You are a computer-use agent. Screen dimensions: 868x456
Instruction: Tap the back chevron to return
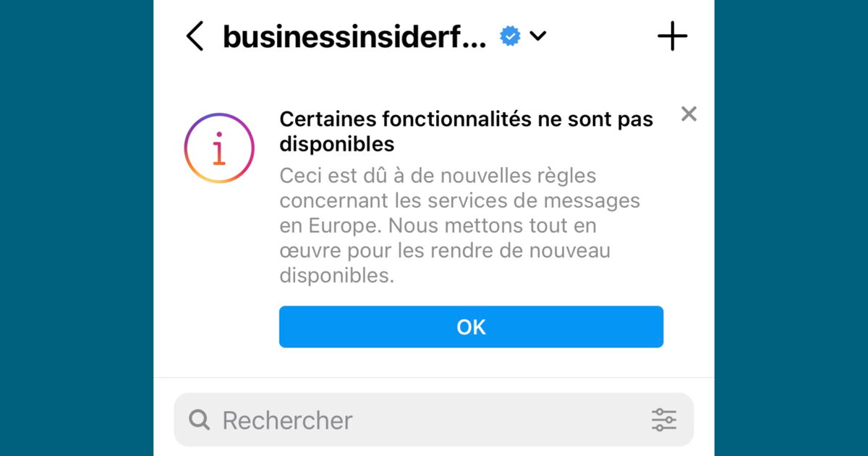coord(194,35)
